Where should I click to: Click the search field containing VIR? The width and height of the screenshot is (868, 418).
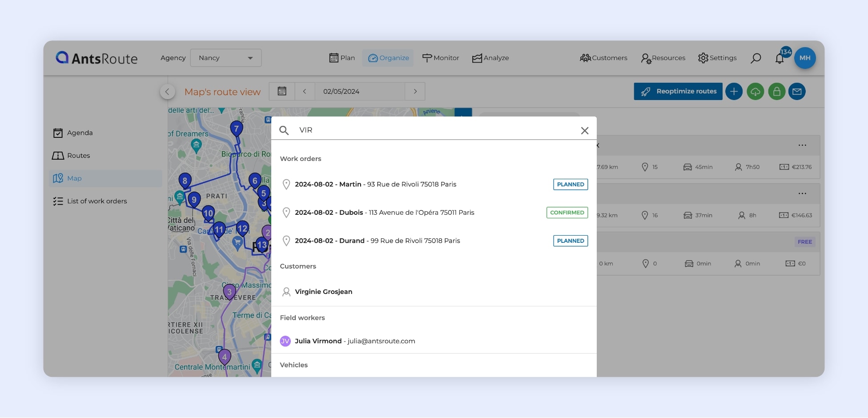431,130
